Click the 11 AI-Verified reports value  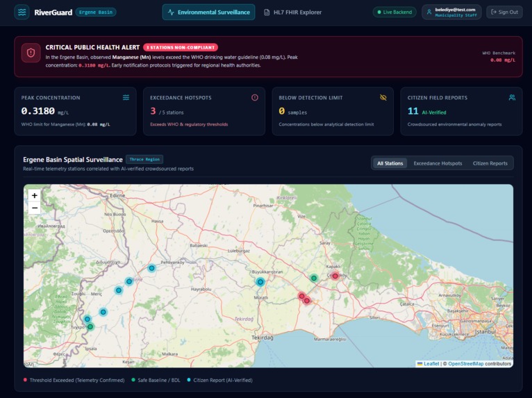(427, 111)
